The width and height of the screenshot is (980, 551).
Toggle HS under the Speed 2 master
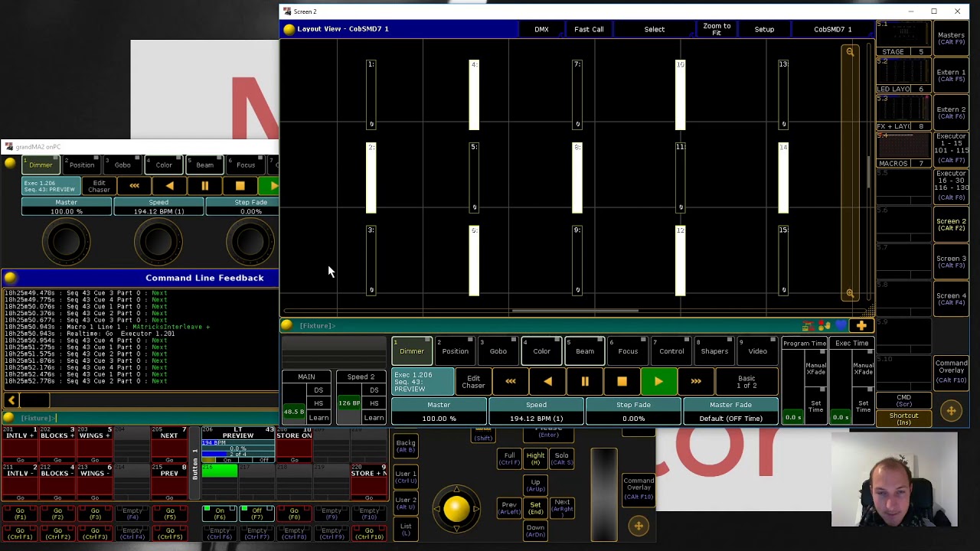point(374,403)
